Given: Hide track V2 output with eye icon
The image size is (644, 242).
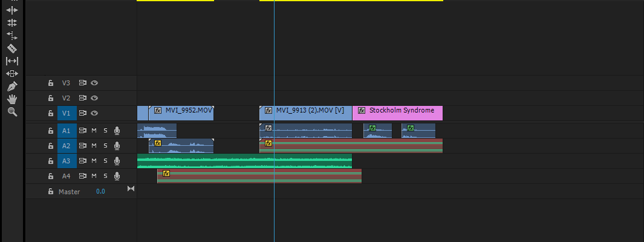Looking at the screenshot, I should pyautogui.click(x=94, y=98).
